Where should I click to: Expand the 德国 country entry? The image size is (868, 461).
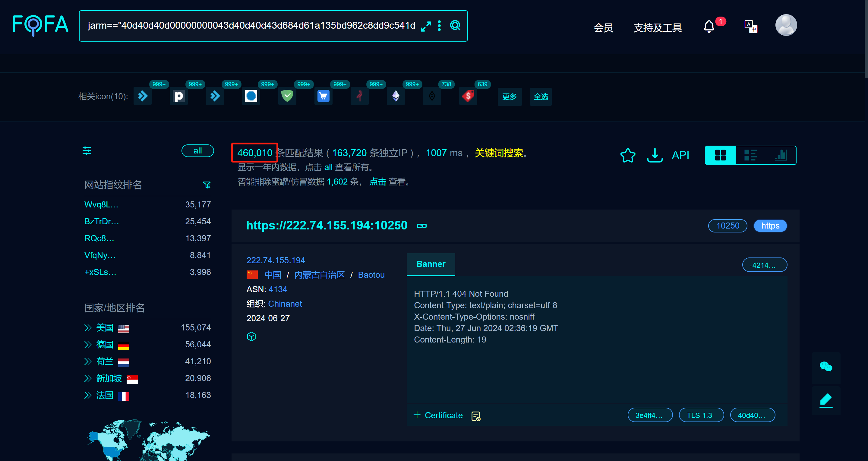pos(88,345)
